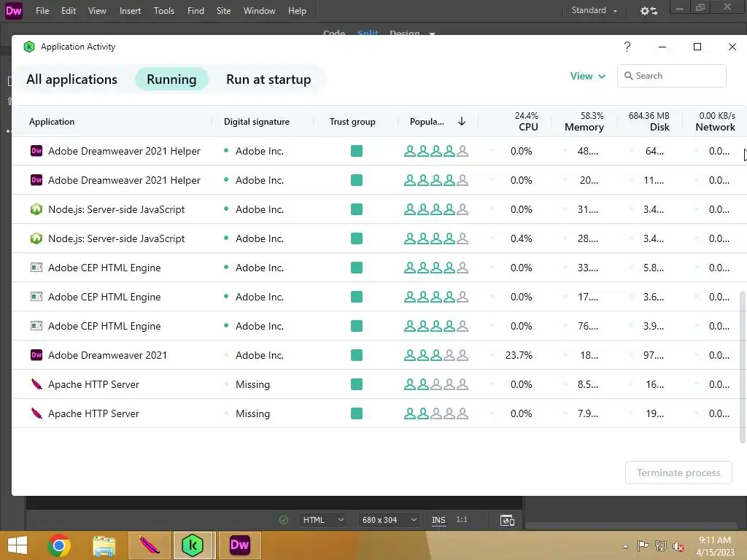Sort by Network column header
The width and height of the screenshot is (747, 560).
point(715,122)
